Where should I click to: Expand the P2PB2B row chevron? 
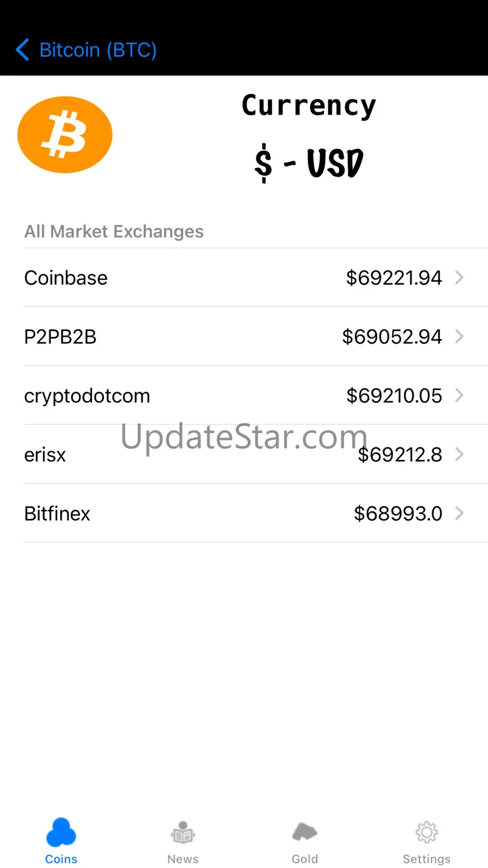pyautogui.click(x=460, y=337)
